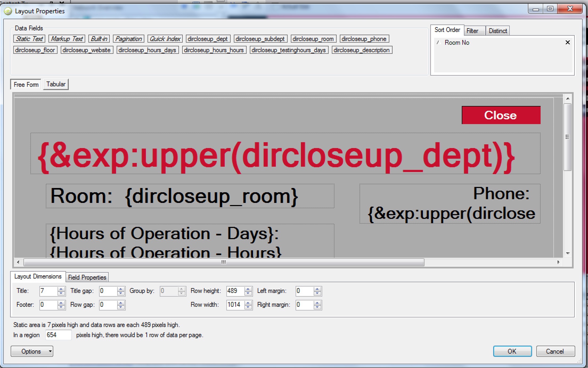
Task: Increase Row width using up spinner arrow
Action: (x=248, y=303)
